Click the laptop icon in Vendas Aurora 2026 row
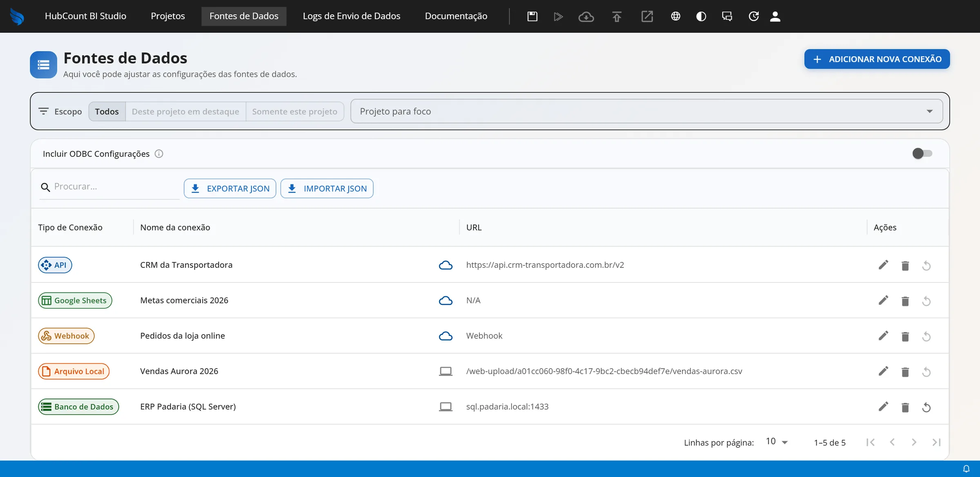 click(x=445, y=372)
